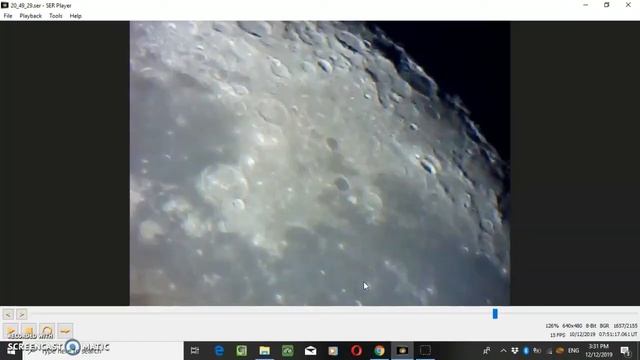This screenshot has width=640, height=360.
Task: Click the 10/12/2019 frame date text
Action: pyautogui.click(x=582, y=334)
